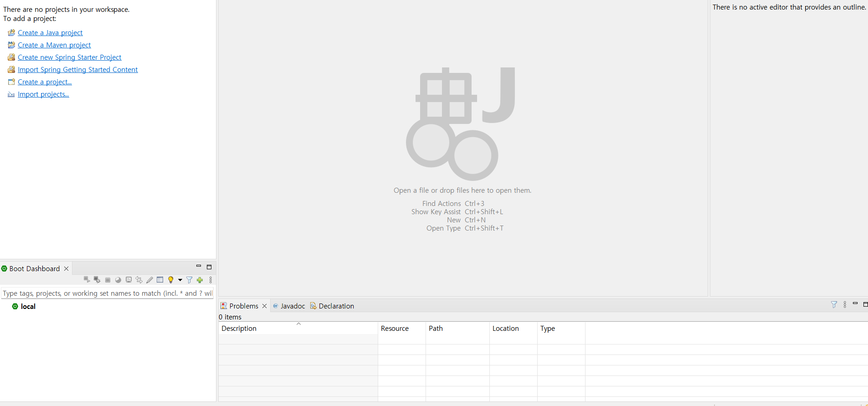The width and height of the screenshot is (868, 406).
Task: Click the Create a Maven project link
Action: 54,45
